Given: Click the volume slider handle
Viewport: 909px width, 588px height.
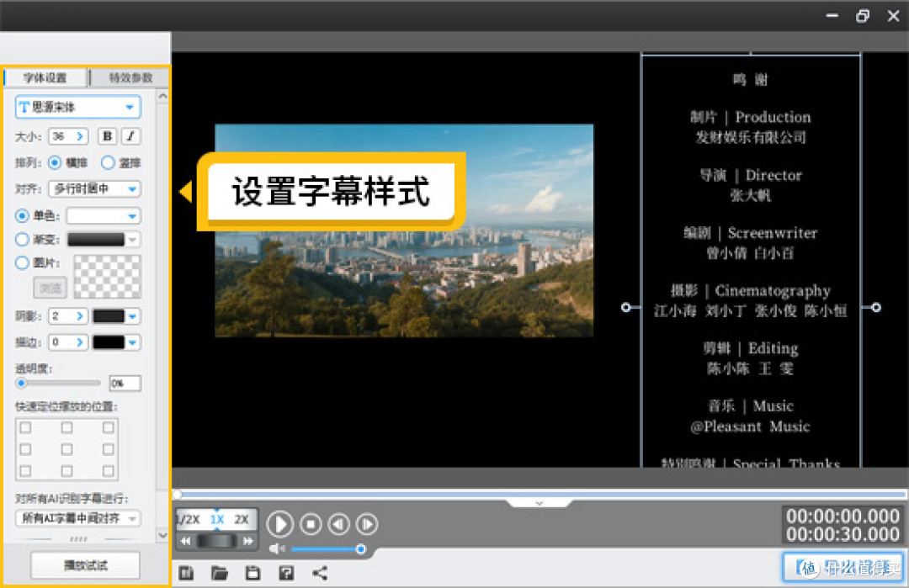Looking at the screenshot, I should [x=360, y=548].
